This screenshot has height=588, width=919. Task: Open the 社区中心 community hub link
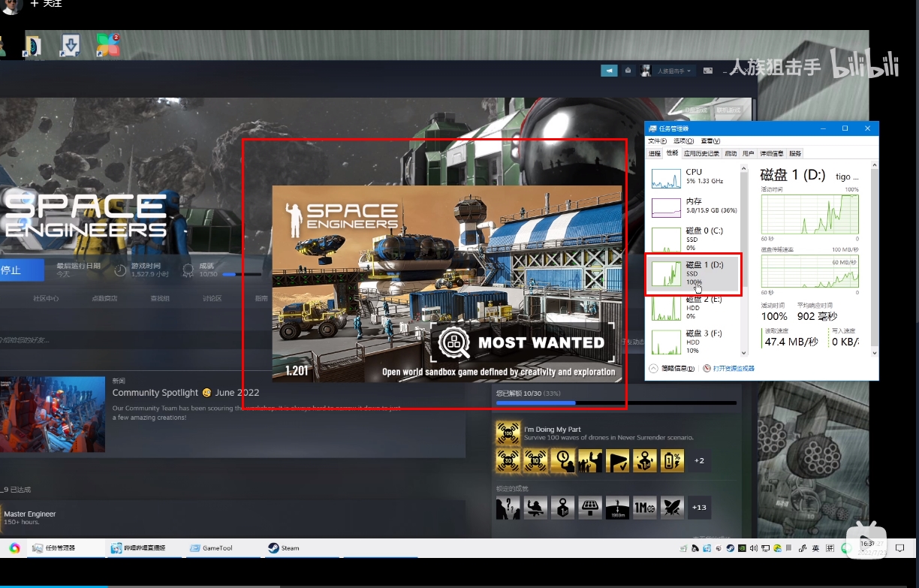46,298
